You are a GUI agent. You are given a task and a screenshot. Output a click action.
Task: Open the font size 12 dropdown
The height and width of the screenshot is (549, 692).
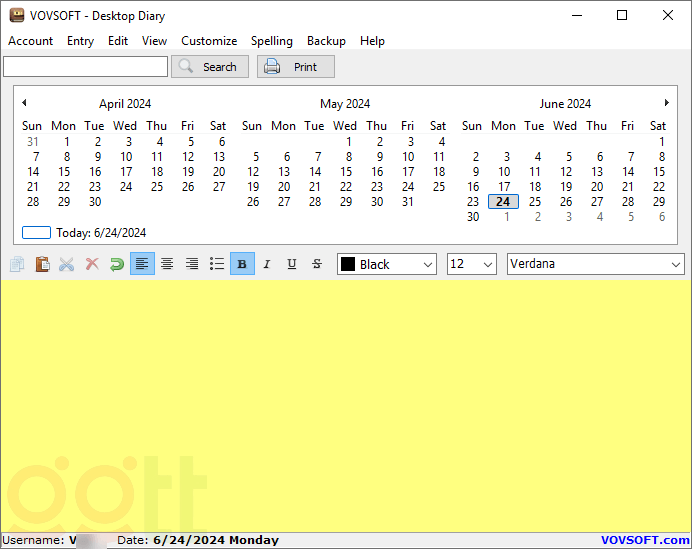[x=471, y=264]
